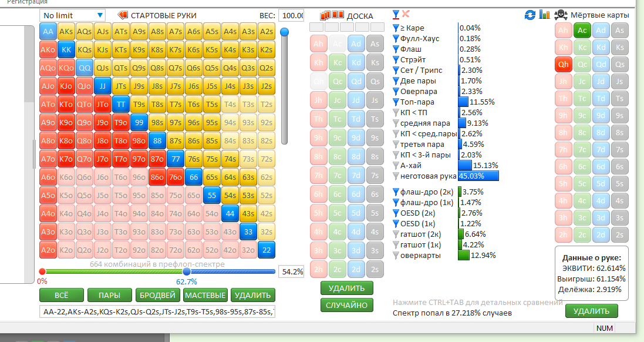Click the ПАРЫ button
Viewport: 644px width, 342px height.
(x=110, y=295)
